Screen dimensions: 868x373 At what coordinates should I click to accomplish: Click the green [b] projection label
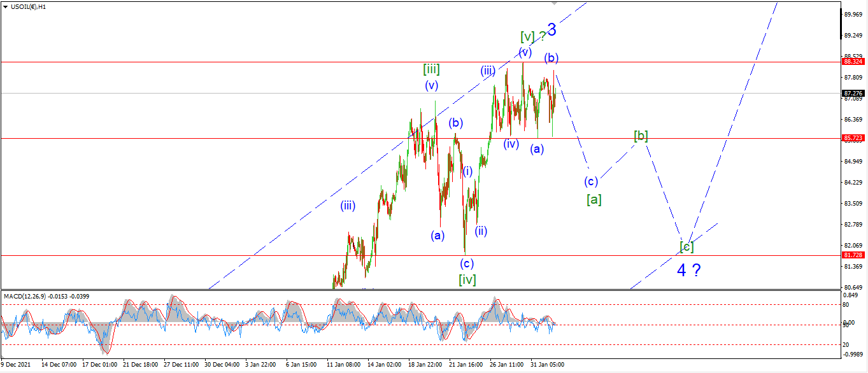641,136
